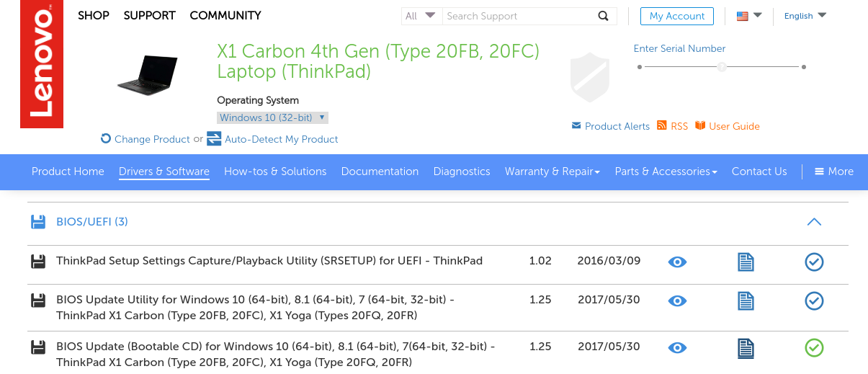Click the BIOS/UEFI (3) category heading
The image size is (868, 374).
point(92,221)
